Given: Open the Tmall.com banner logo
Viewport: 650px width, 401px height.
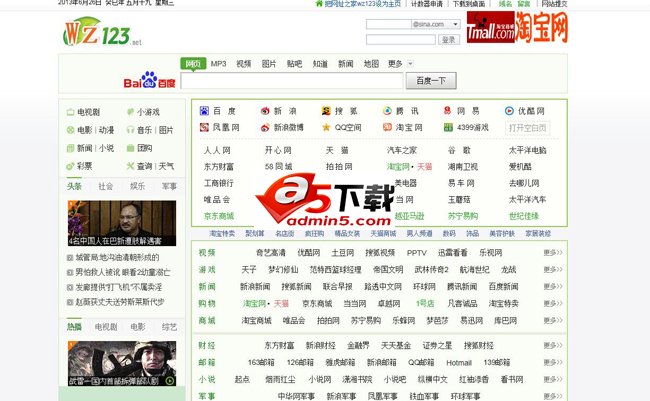Looking at the screenshot, I should (490, 27).
